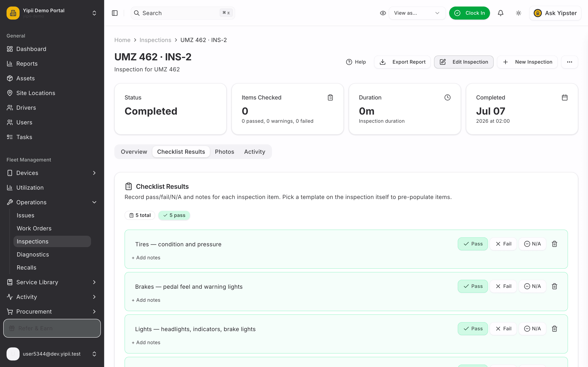Collapse the sidebar panel icon

point(115,13)
